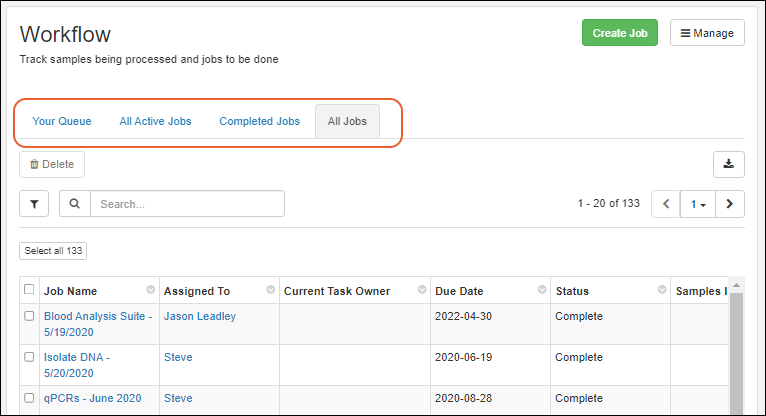Check the Blood Analysis Suite row
The image size is (766, 416).
[x=28, y=316]
